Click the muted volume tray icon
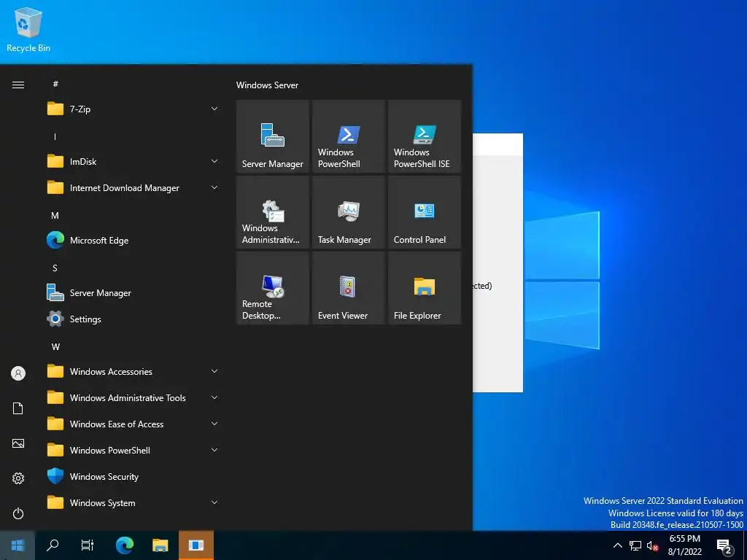 tap(652, 545)
